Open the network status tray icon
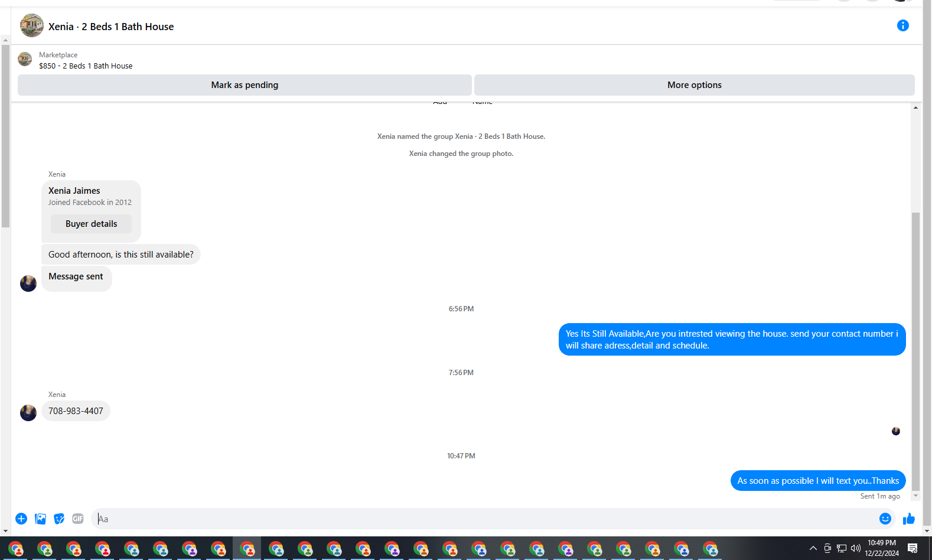Viewport: 932px width, 560px height. pos(842,548)
